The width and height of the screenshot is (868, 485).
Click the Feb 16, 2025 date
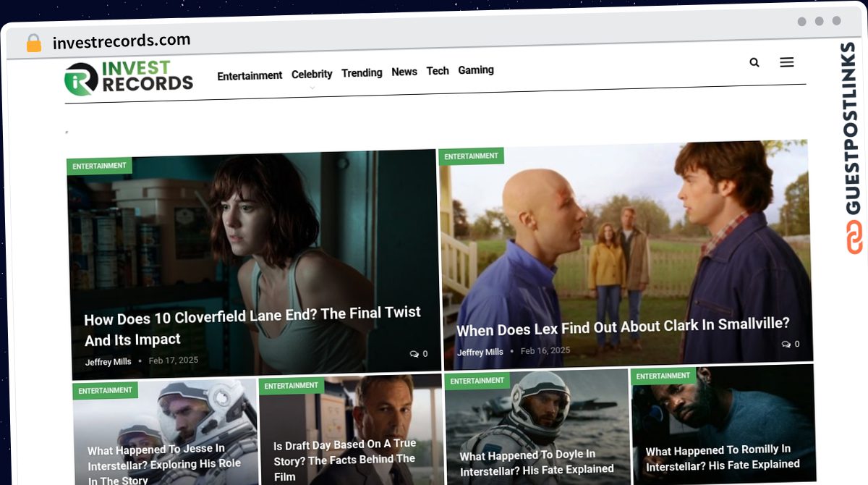pyautogui.click(x=545, y=351)
